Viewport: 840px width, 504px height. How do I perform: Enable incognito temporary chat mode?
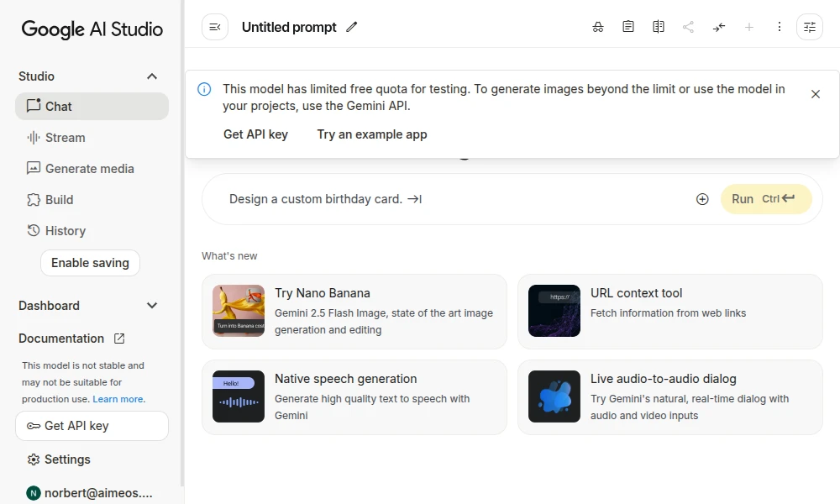(x=598, y=27)
